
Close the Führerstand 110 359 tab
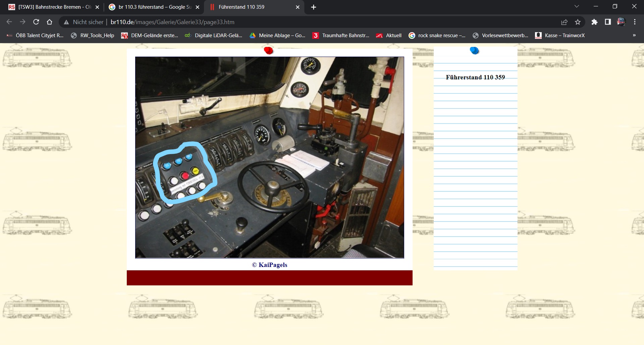[x=298, y=7]
